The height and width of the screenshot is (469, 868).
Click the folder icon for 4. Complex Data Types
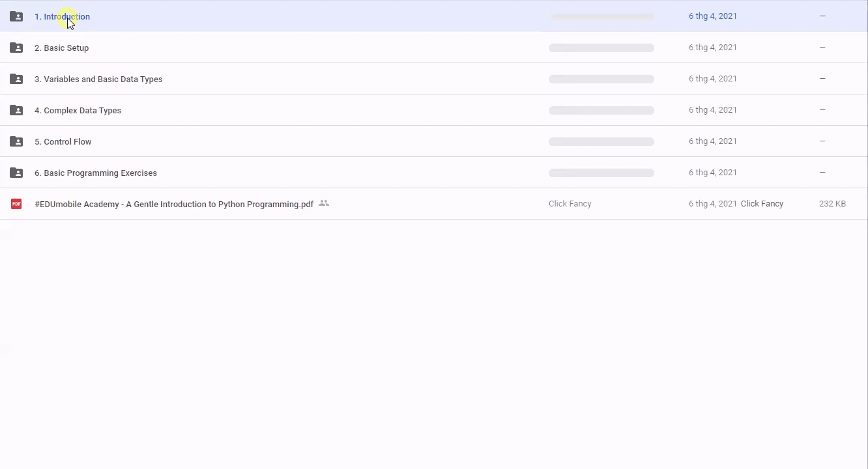tap(16, 110)
